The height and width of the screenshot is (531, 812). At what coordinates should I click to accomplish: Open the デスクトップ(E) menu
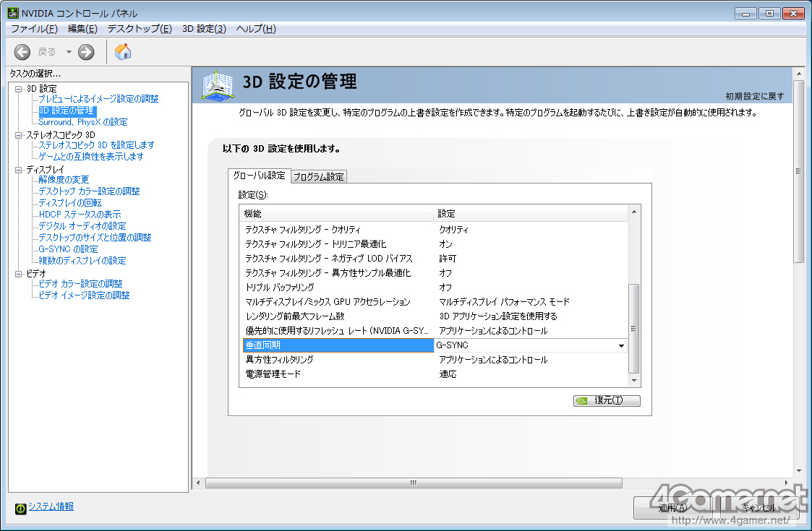(x=140, y=28)
